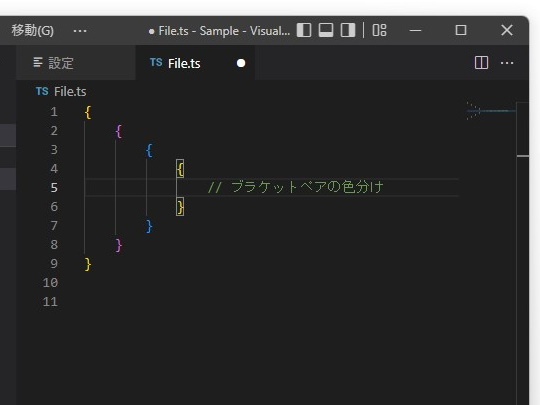Screen dimensions: 540x405
Task: Click line number 5 in gutter
Action: pos(54,188)
